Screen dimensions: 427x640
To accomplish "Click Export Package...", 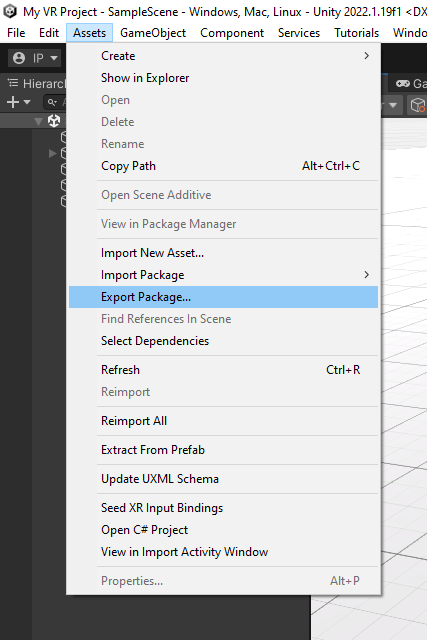I will [x=223, y=297].
